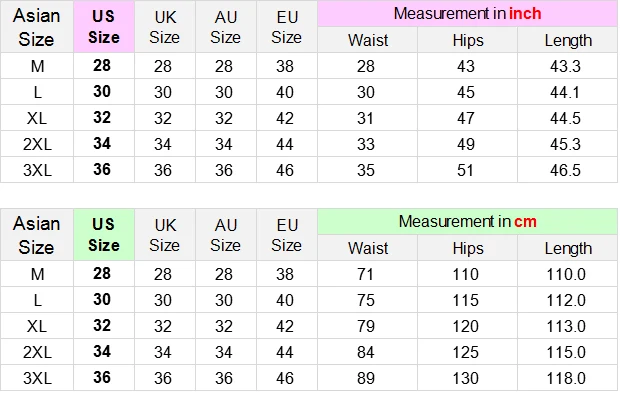Select hips value 130 in cm table
The width and height of the screenshot is (620, 393).
(465, 378)
